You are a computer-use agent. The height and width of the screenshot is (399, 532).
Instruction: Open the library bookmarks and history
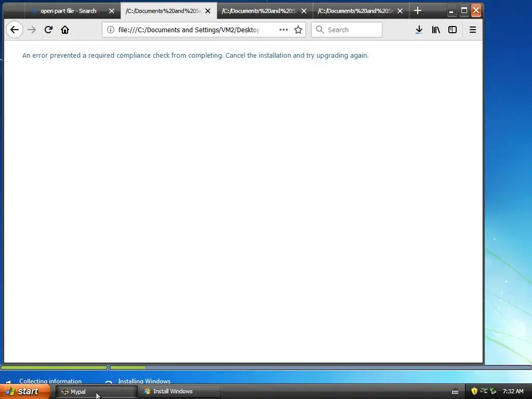436,30
